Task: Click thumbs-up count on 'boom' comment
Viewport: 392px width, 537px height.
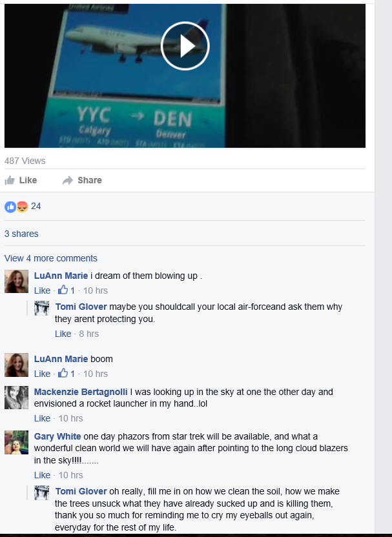Action: [66, 374]
